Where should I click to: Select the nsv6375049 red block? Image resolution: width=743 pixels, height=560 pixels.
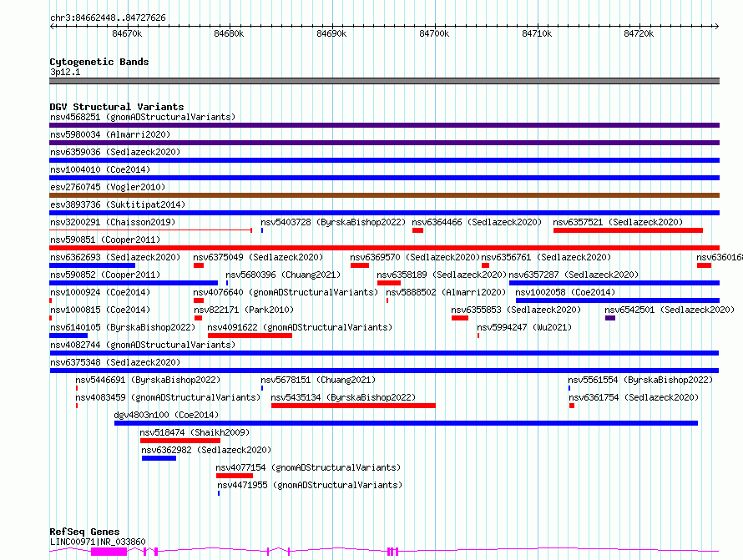(x=199, y=265)
